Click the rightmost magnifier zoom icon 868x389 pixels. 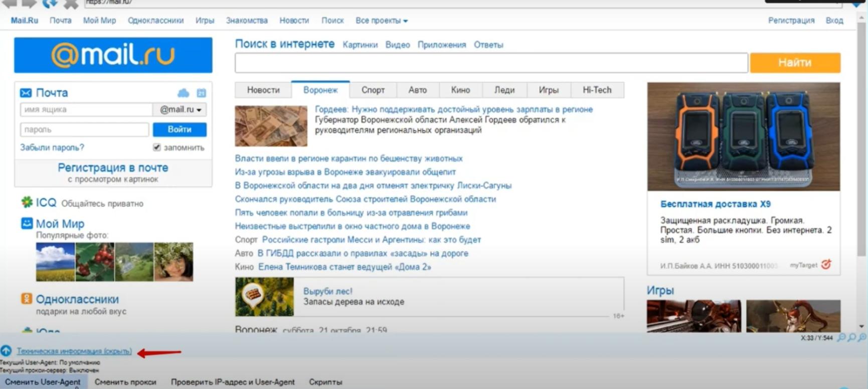coord(862,337)
